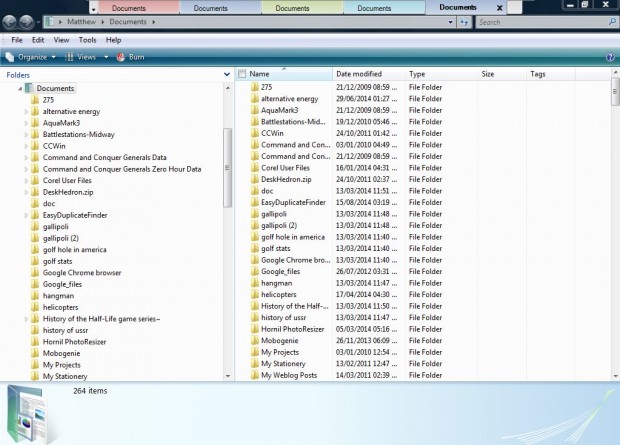Screen dimensions: 620x445
Task: Switch to the green Documents tab
Action: (302, 8)
